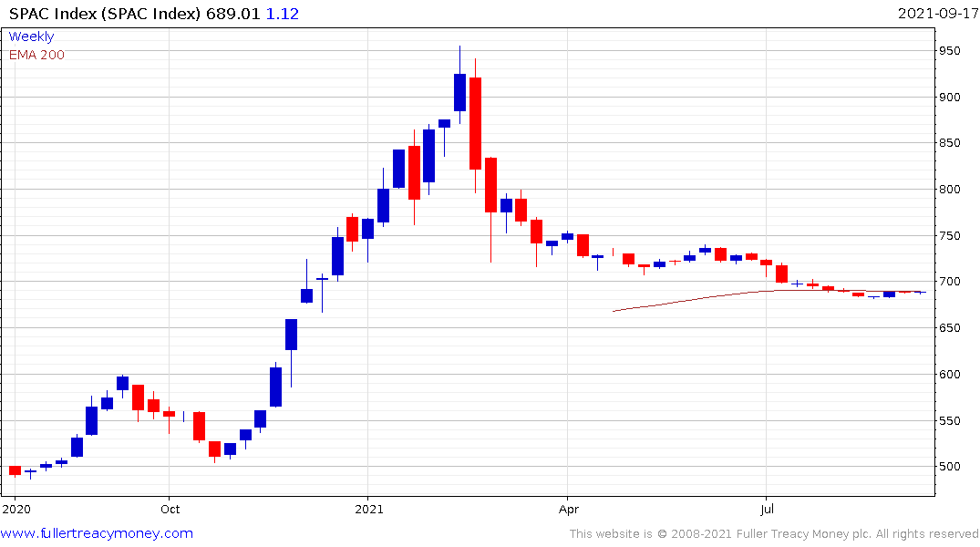
Task: Click the 600 price axis label
Action: pos(949,374)
